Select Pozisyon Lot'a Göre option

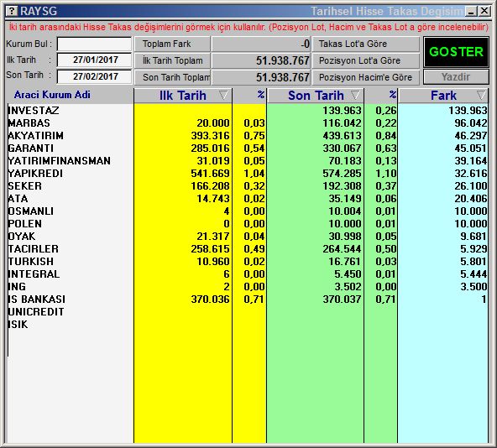tap(366, 60)
